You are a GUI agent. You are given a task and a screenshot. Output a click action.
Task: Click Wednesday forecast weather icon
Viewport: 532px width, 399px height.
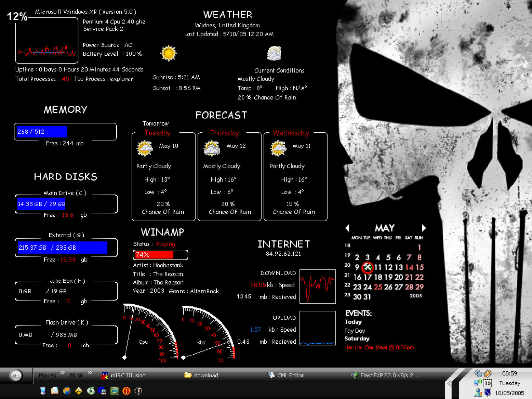pyautogui.click(x=278, y=148)
